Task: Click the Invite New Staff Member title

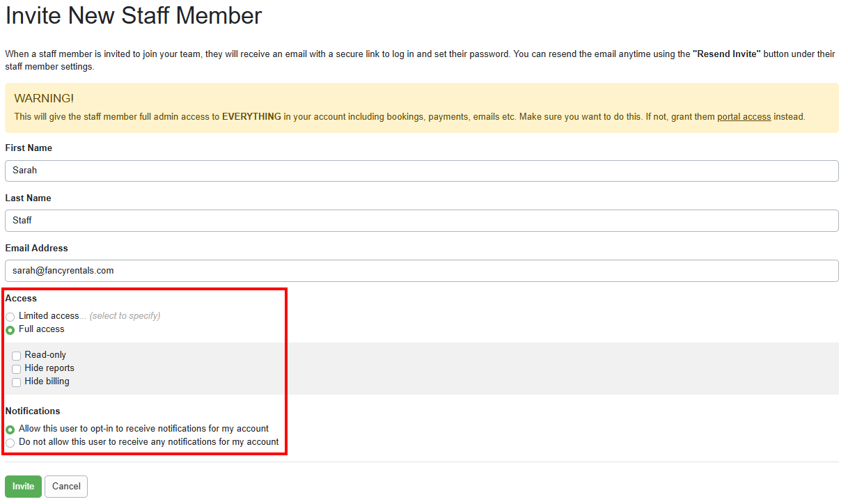Action: pyautogui.click(x=133, y=16)
